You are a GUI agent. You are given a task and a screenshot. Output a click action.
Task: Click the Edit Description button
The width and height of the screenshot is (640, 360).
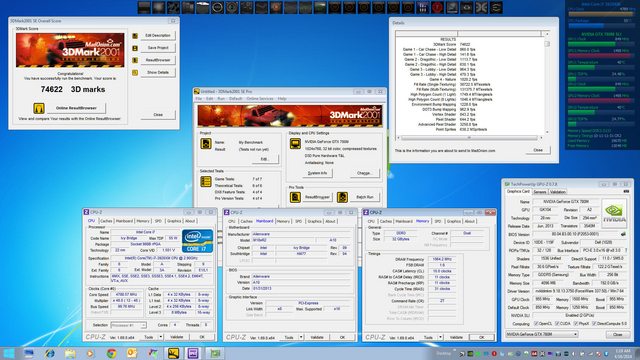pyautogui.click(x=158, y=36)
